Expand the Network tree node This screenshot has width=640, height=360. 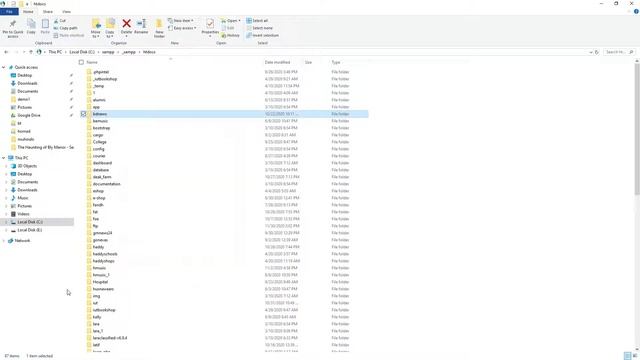tap(4, 241)
